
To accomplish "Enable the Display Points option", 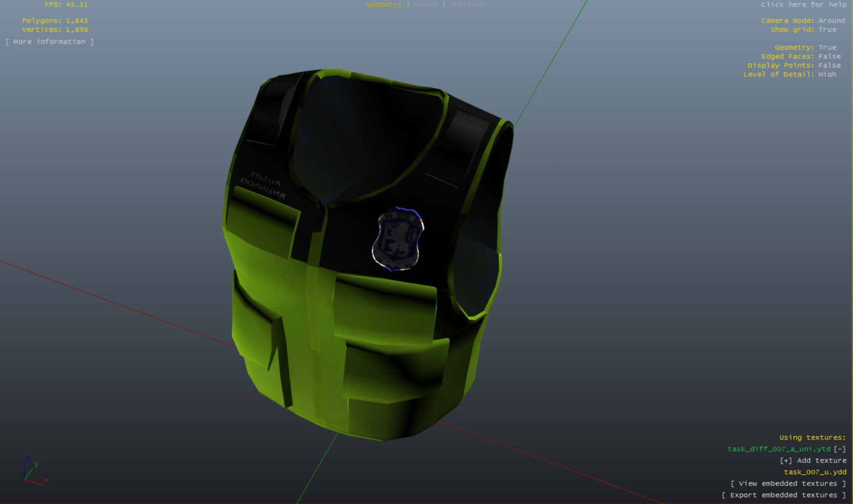I will tap(829, 65).
